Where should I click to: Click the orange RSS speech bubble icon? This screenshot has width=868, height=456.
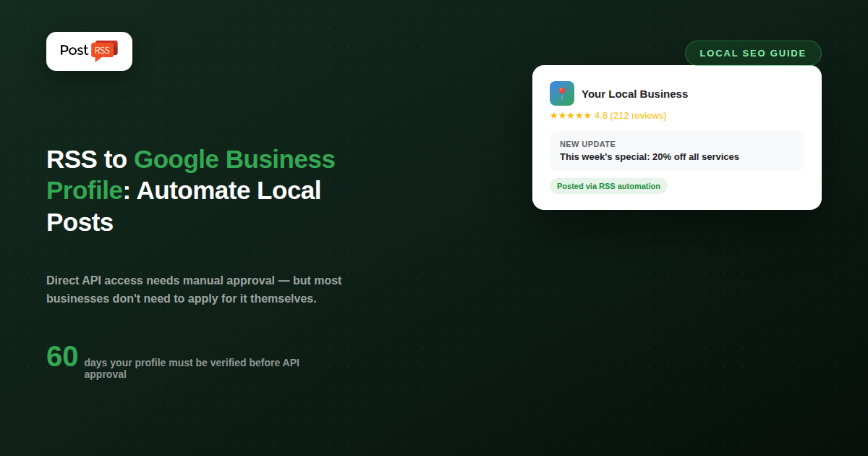pos(105,51)
